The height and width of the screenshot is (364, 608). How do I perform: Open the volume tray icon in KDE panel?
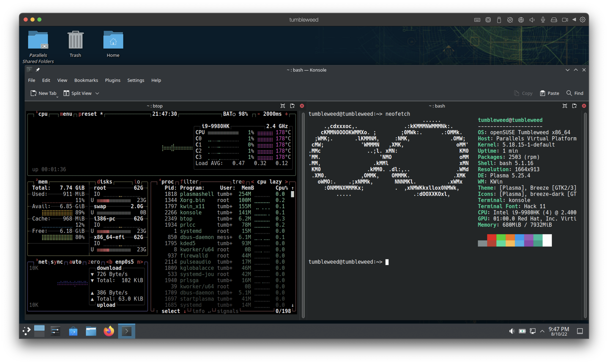tap(512, 331)
